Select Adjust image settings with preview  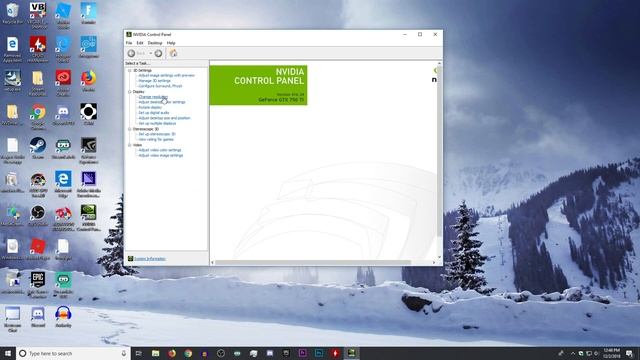(167, 76)
